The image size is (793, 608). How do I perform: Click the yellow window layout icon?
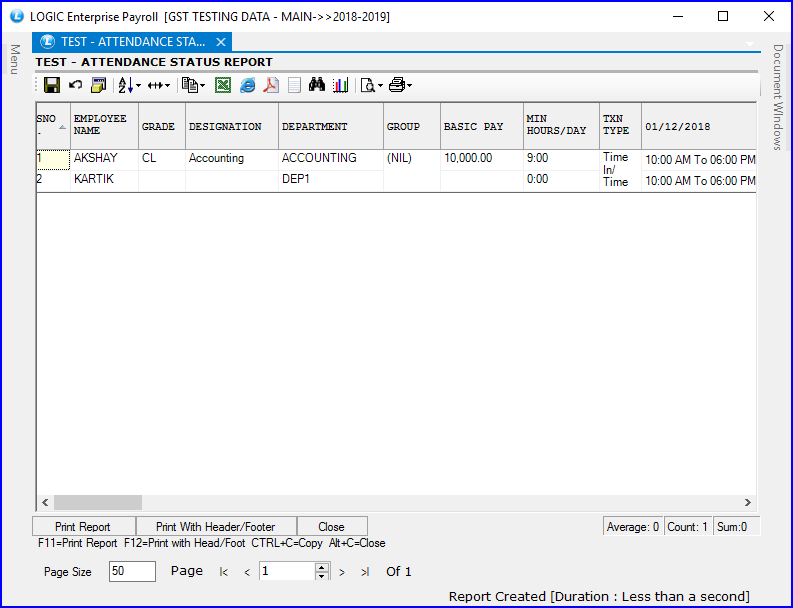99,85
